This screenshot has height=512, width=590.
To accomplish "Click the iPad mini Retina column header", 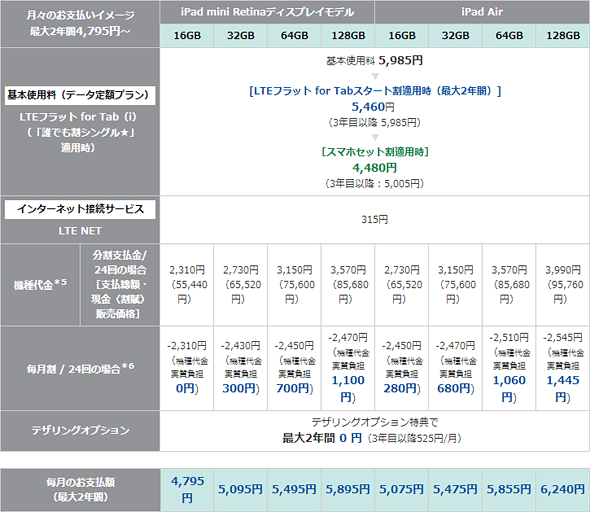I will pos(267,12).
